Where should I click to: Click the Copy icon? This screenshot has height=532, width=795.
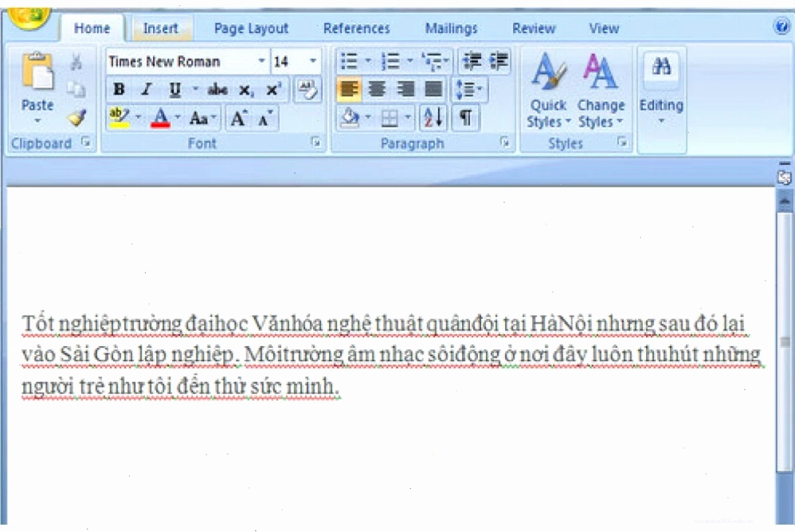pyautogui.click(x=77, y=91)
